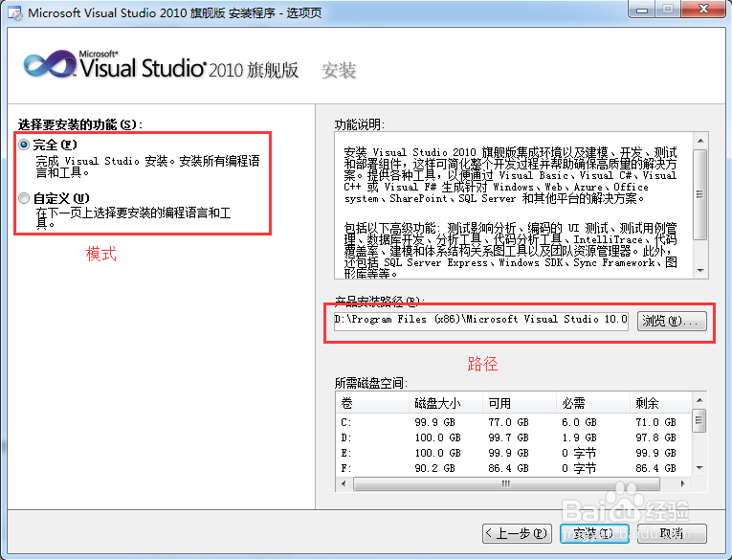This screenshot has height=560, width=732.
Task: Select the E: volume row
Action: [x=514, y=453]
